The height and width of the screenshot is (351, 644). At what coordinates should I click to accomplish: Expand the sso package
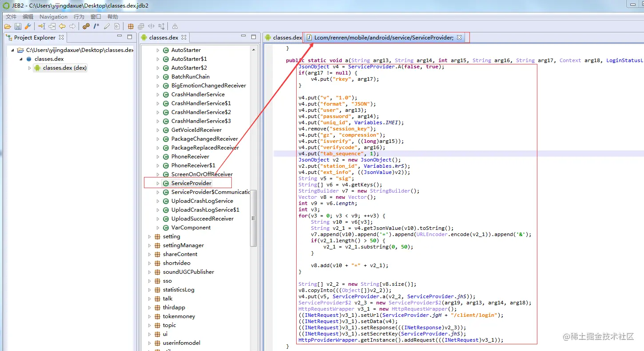click(149, 281)
